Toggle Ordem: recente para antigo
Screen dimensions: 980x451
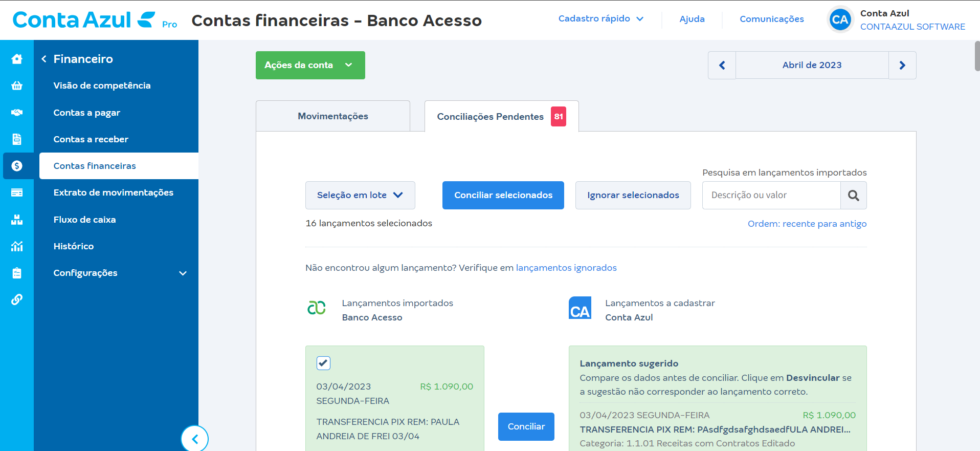coord(807,224)
